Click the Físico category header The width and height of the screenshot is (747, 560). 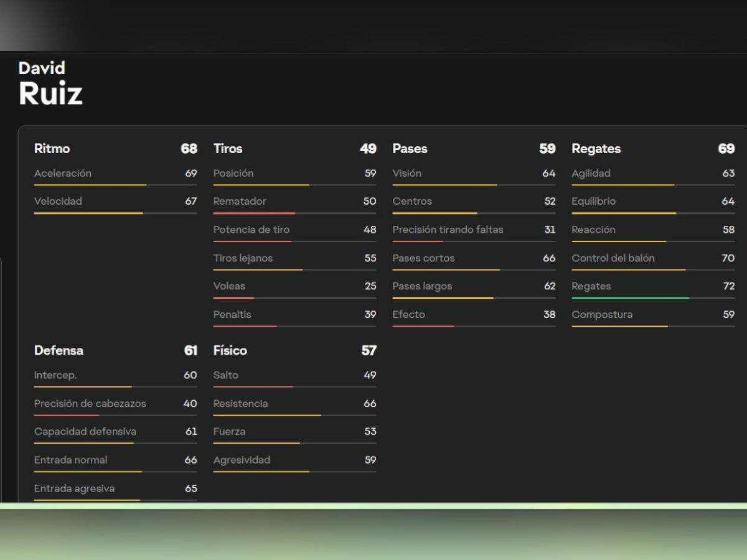click(x=230, y=350)
